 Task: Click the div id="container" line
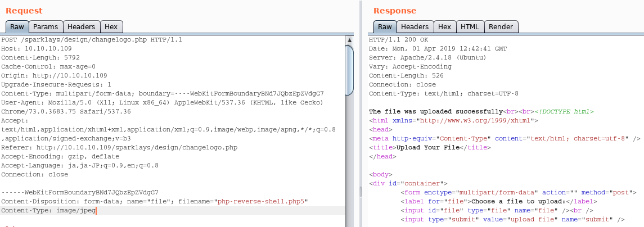pyautogui.click(x=408, y=184)
